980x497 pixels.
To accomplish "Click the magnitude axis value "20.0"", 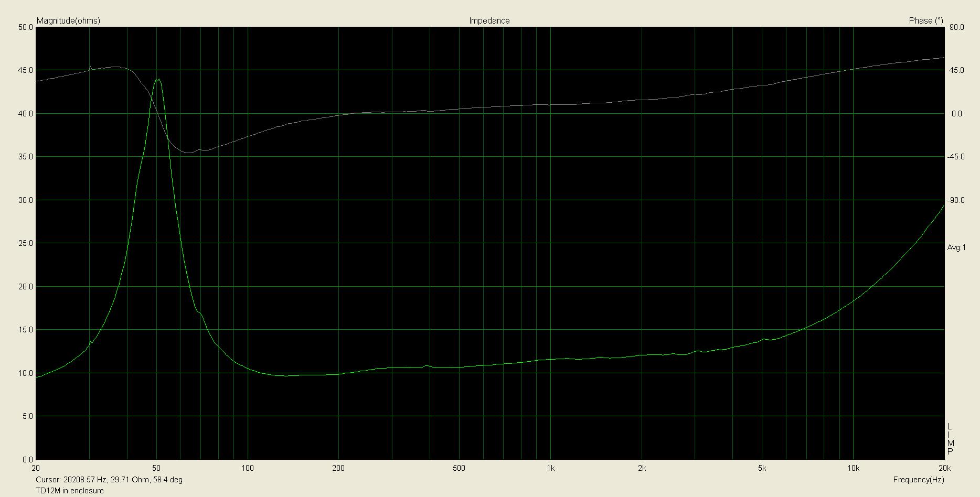I will pos(26,287).
